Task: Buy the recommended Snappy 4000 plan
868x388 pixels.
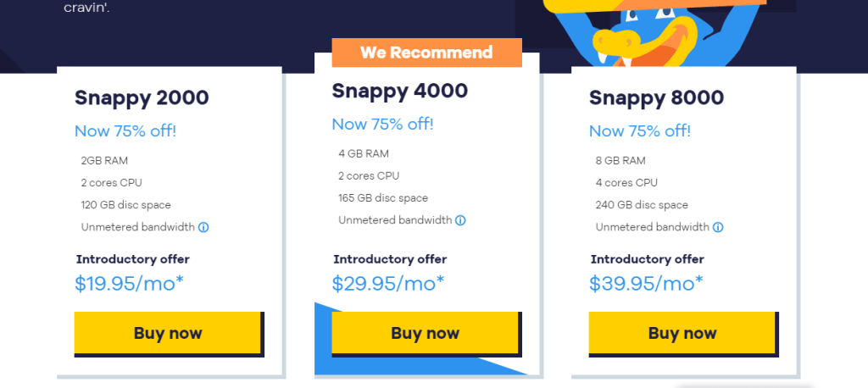Action: 425,333
